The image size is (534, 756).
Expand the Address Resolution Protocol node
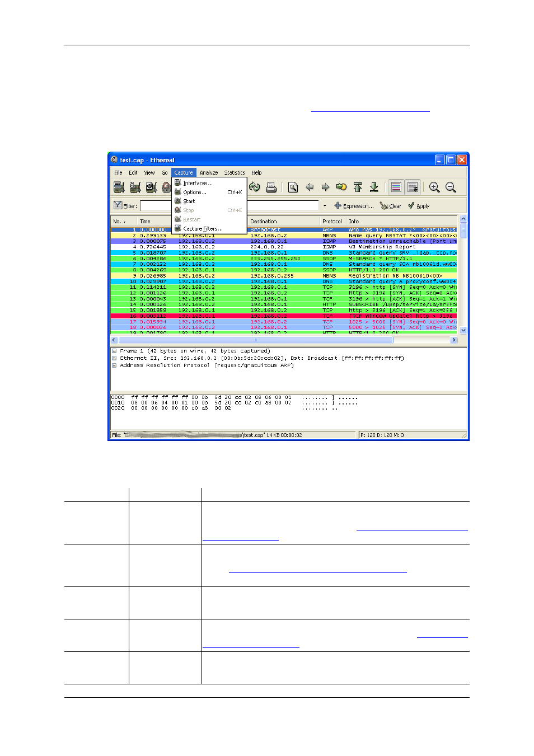[x=114, y=365]
